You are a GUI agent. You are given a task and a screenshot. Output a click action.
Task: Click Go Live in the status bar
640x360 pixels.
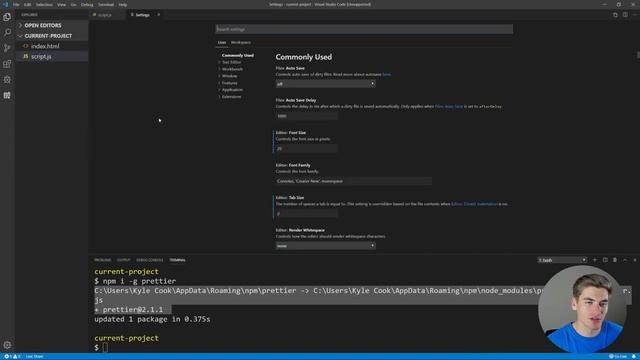click(x=618, y=356)
